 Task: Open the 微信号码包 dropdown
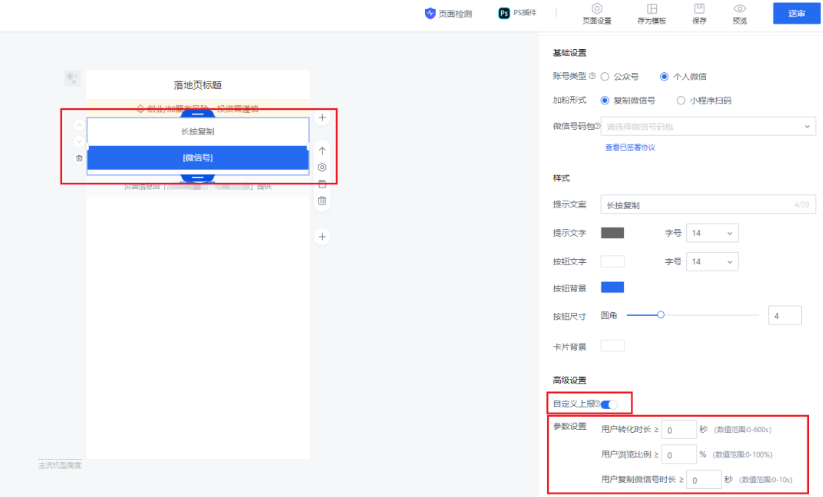tap(708, 126)
